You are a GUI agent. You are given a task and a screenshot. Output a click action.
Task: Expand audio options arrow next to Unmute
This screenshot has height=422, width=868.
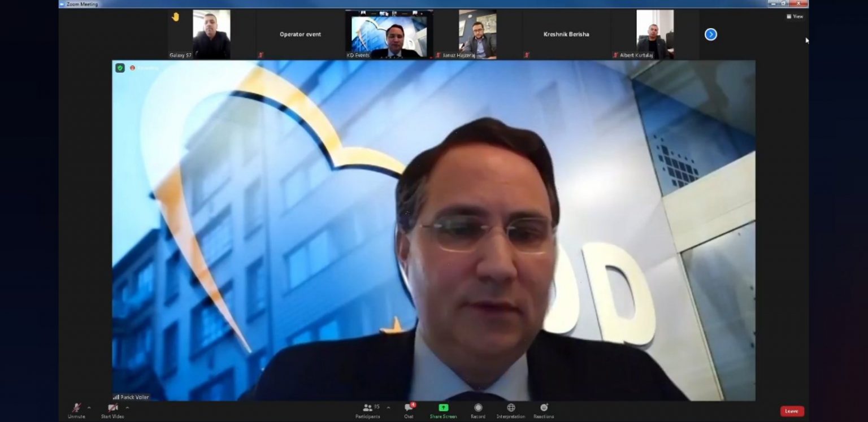coord(89,407)
